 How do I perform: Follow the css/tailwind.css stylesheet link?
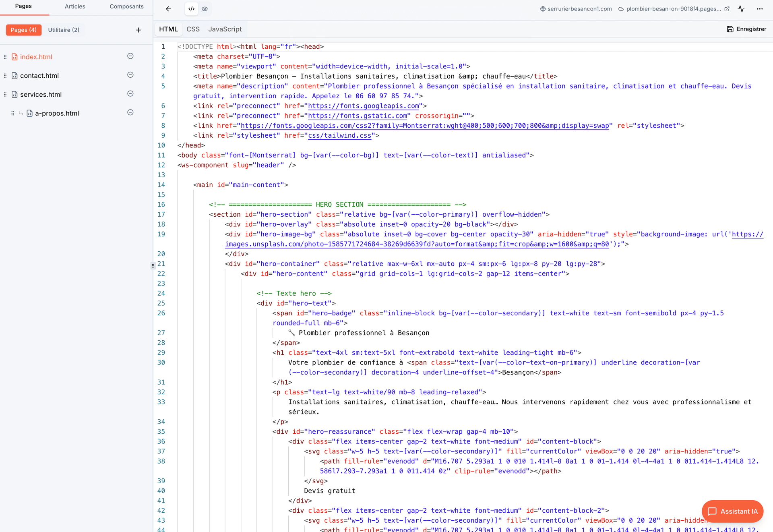pos(340,135)
